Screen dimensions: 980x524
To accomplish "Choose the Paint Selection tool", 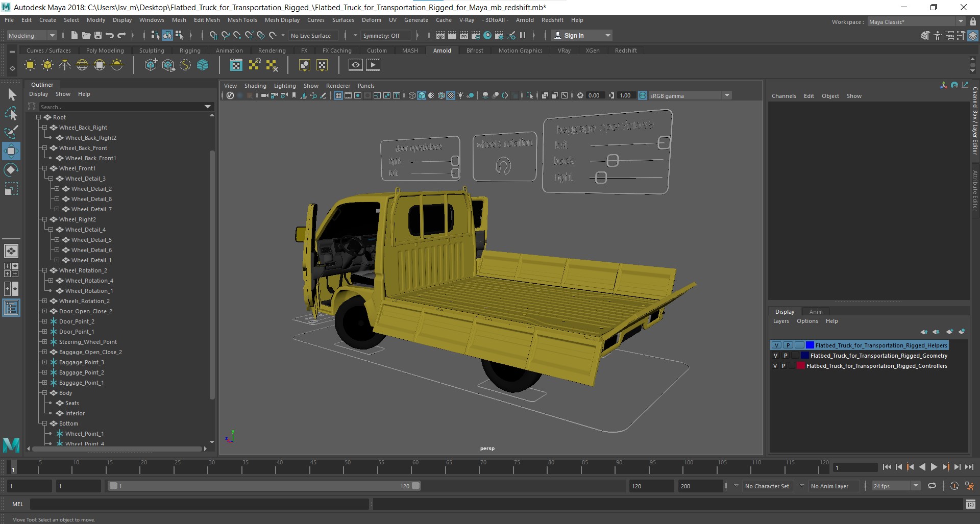I will pyautogui.click(x=11, y=132).
